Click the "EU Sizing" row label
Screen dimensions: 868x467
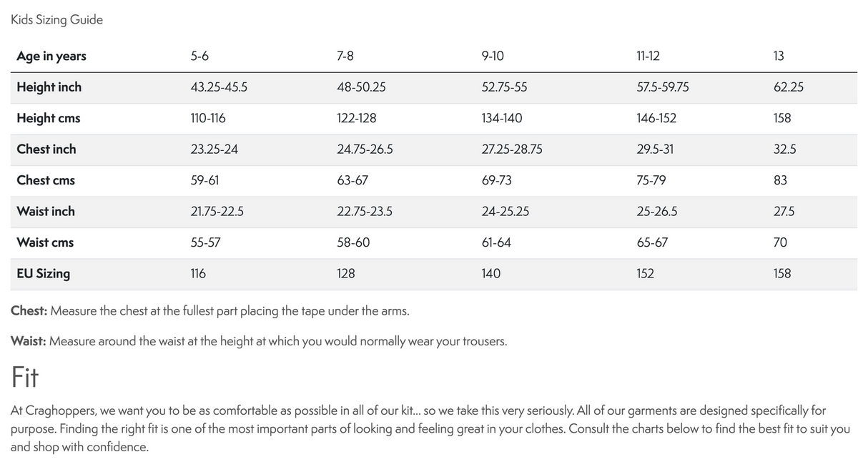coord(43,274)
